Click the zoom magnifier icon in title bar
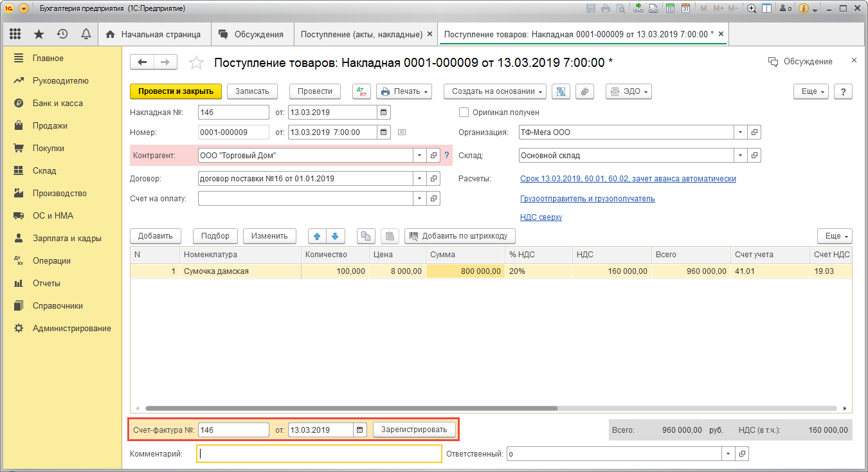Screen dimensions: 868x472 coord(751,8)
